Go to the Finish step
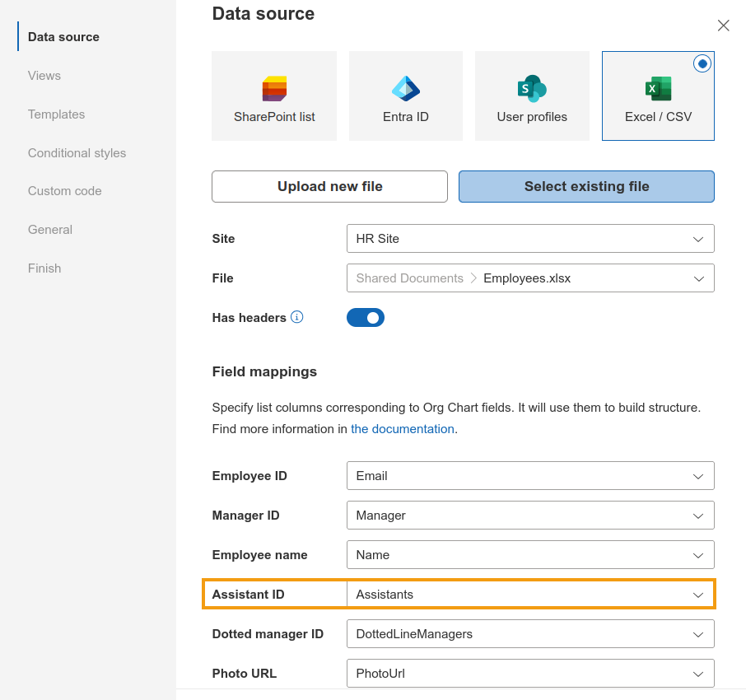Viewport: 746px width, 700px height. tap(44, 268)
